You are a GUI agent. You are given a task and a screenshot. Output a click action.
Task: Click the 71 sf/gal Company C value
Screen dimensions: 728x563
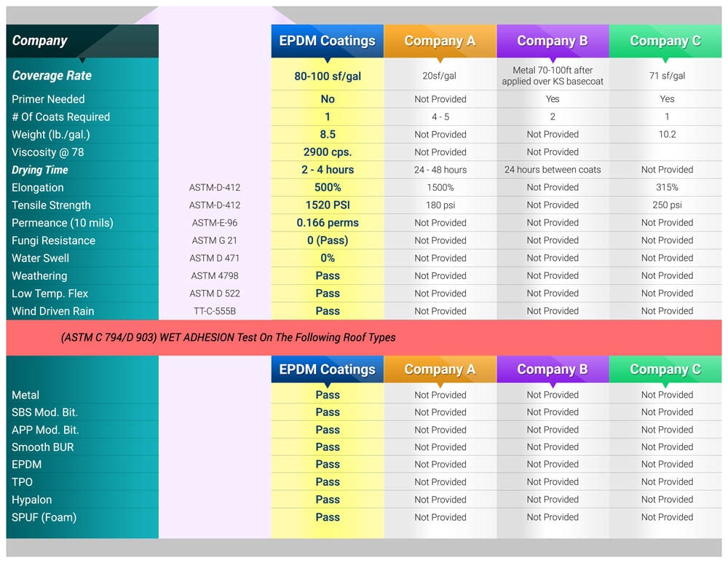pos(667,76)
